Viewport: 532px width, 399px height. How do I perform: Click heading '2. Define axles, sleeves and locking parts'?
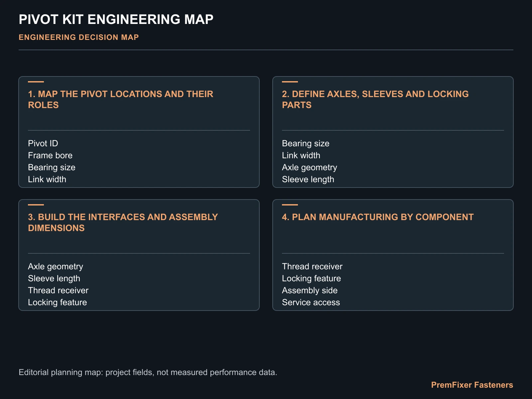coord(375,99)
